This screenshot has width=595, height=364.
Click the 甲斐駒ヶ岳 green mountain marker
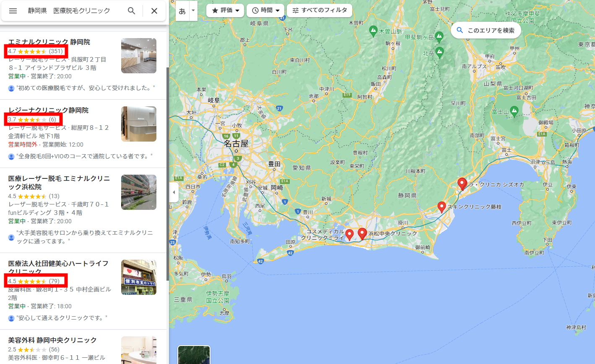coord(439,37)
